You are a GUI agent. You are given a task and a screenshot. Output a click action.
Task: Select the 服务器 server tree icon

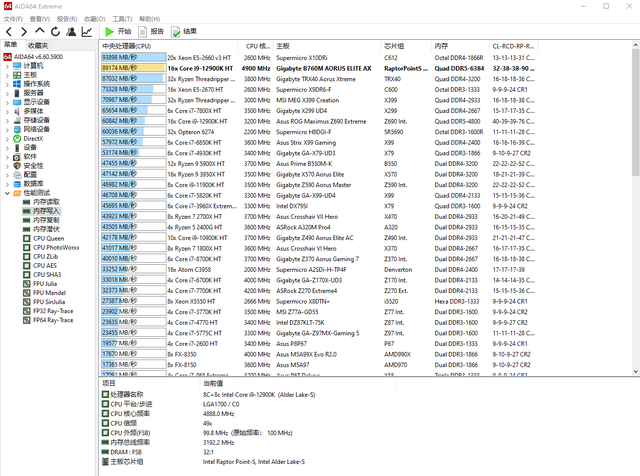(x=17, y=93)
